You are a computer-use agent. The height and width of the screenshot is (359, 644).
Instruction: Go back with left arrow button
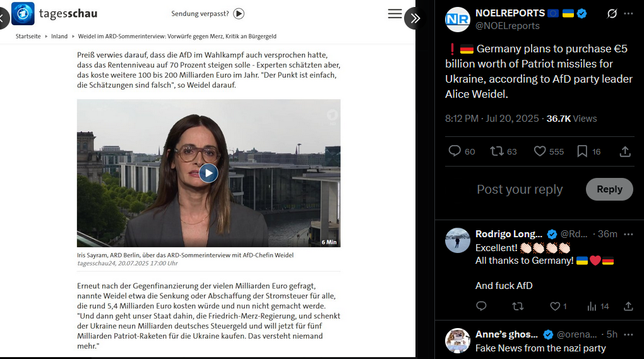(3, 18)
